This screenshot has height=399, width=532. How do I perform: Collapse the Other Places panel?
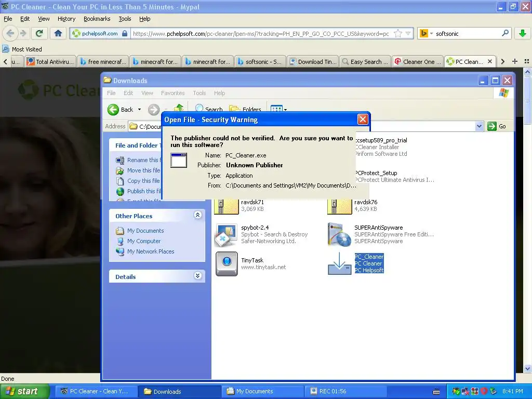tap(197, 215)
